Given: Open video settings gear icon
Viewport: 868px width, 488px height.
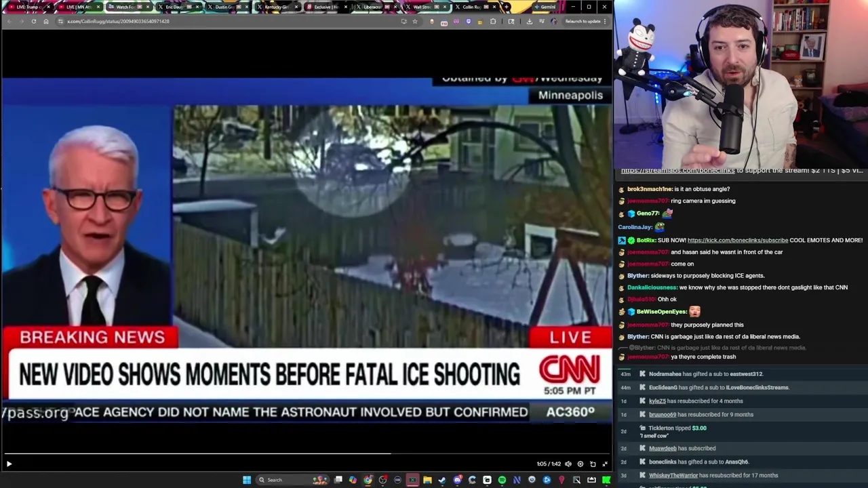Looking at the screenshot, I should pyautogui.click(x=580, y=464).
